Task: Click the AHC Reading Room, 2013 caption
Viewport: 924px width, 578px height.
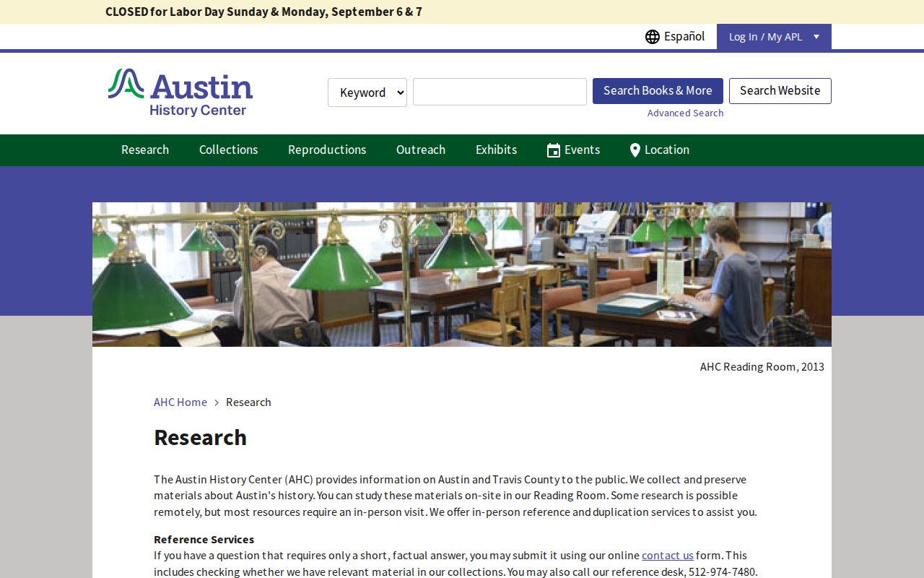Action: click(762, 366)
